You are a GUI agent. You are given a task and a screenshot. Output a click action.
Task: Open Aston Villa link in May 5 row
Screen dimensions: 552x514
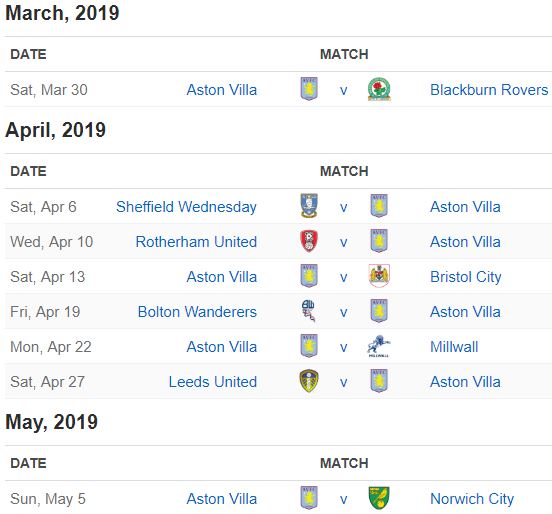point(221,499)
